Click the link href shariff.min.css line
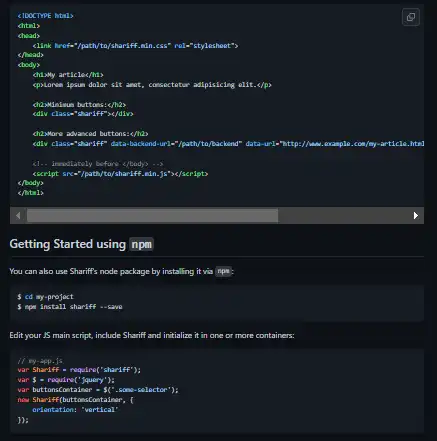Viewport: 437px width, 441px height. [x=135, y=46]
